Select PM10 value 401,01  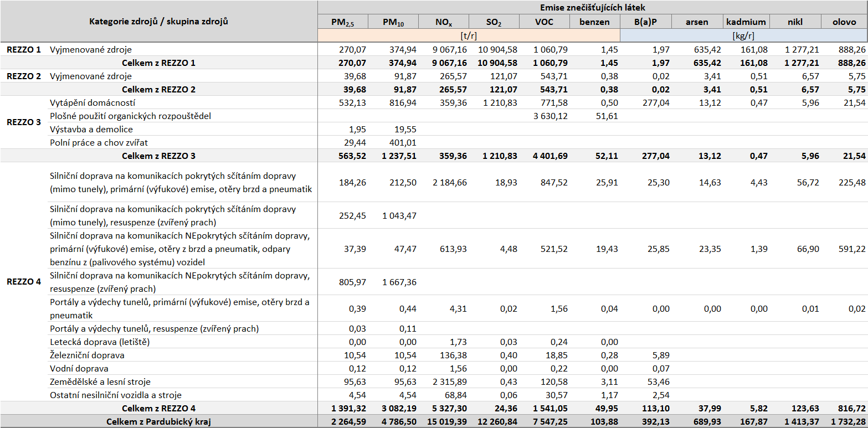[403, 142]
